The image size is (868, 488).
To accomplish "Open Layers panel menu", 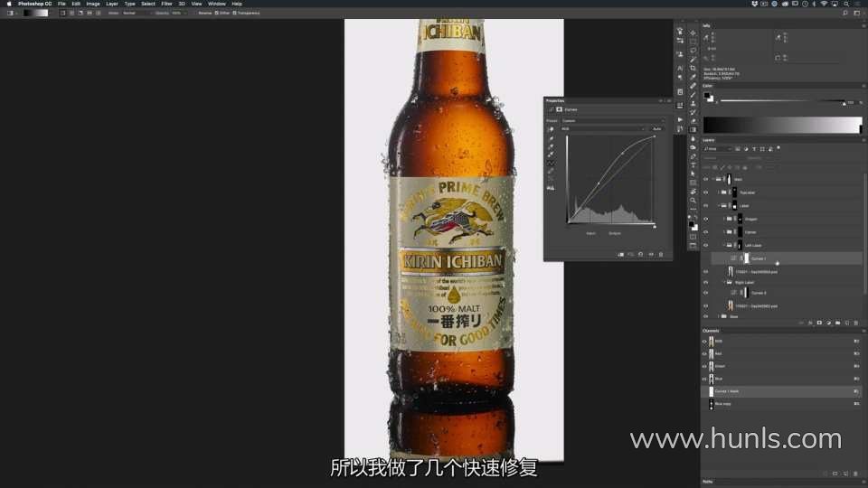I will 863,140.
